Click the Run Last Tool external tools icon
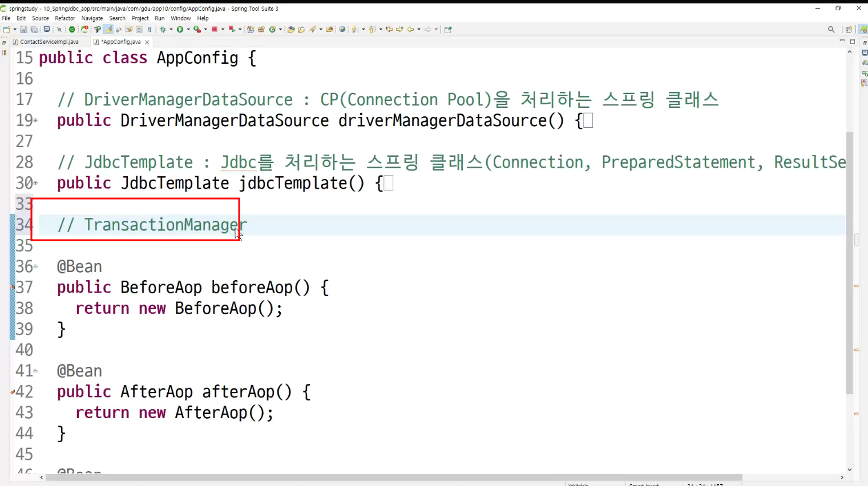The image size is (868, 486). tap(197, 29)
